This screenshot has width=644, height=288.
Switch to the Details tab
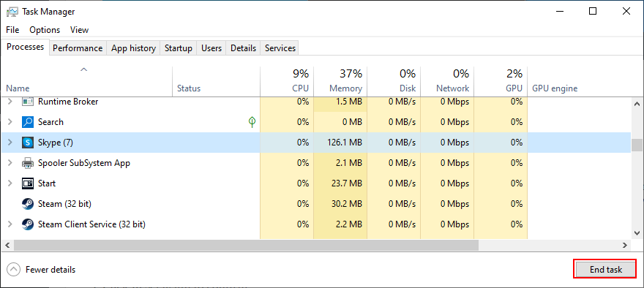point(243,48)
